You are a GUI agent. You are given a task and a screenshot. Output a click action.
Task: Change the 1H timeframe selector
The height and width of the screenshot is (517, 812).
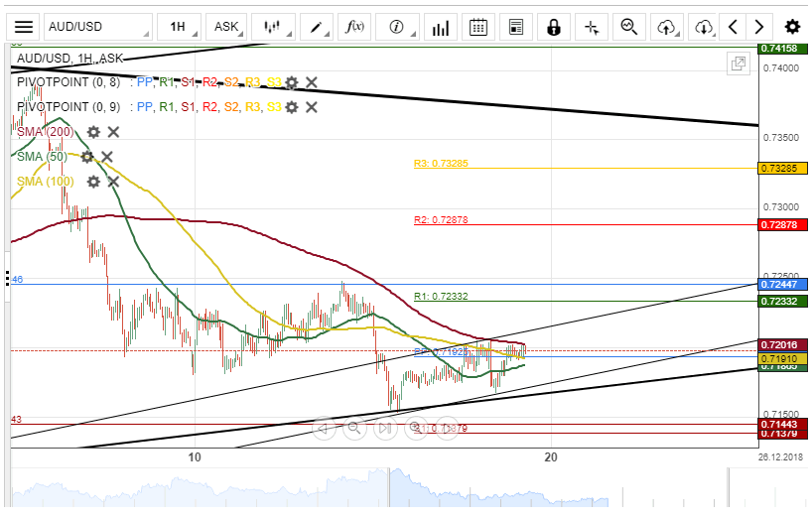(180, 27)
